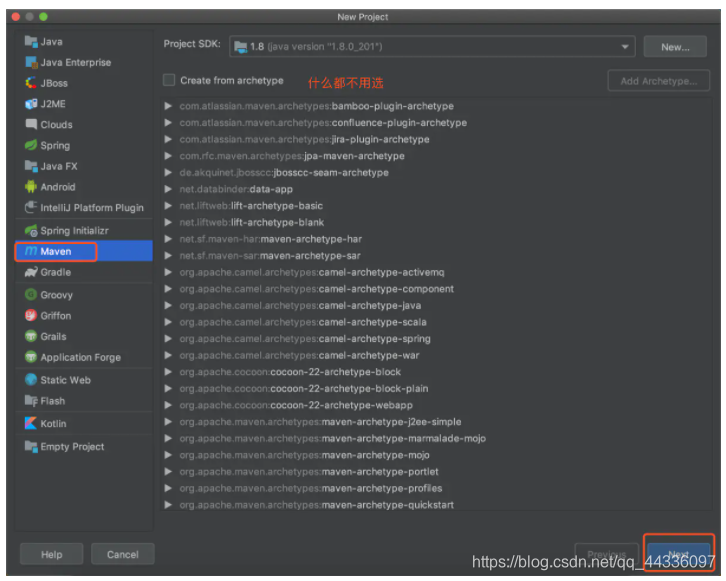726x581 pixels.
Task: Select maven-archetype-har row
Action: tap(437, 239)
